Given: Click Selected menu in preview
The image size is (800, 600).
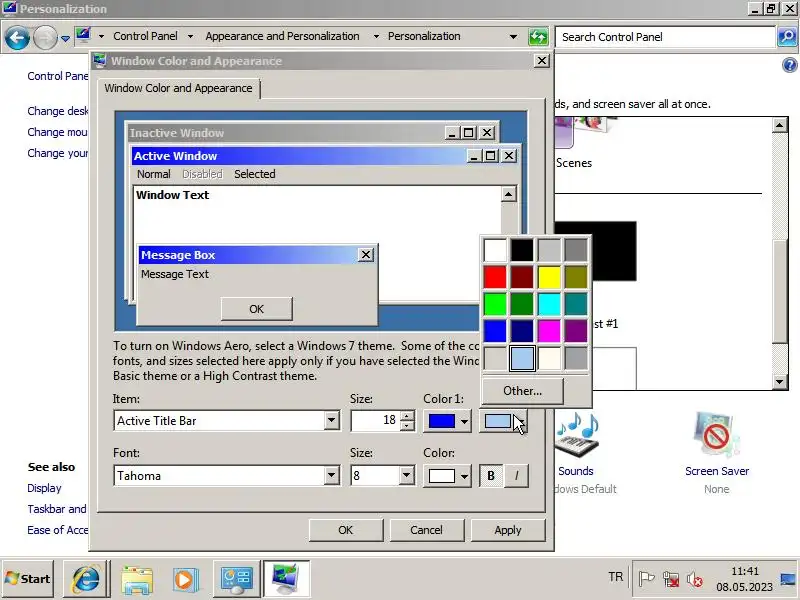Looking at the screenshot, I should click(x=255, y=174).
